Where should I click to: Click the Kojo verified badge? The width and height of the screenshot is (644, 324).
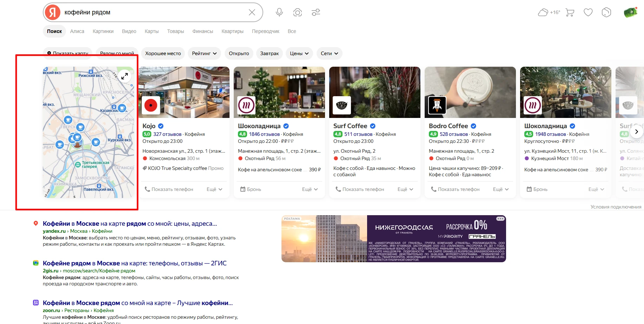pos(161,126)
